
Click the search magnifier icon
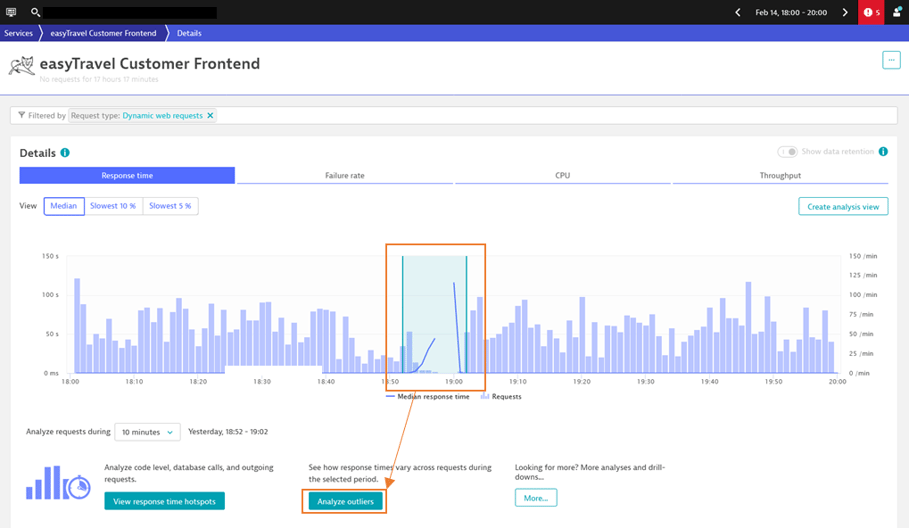pos(35,12)
